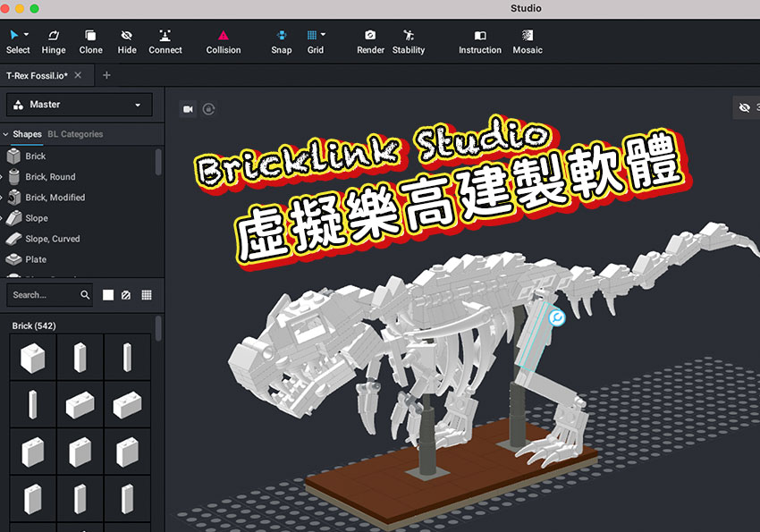Expand the Brick, Round category
Viewport: 760px width, 532px height.
(x=2, y=177)
